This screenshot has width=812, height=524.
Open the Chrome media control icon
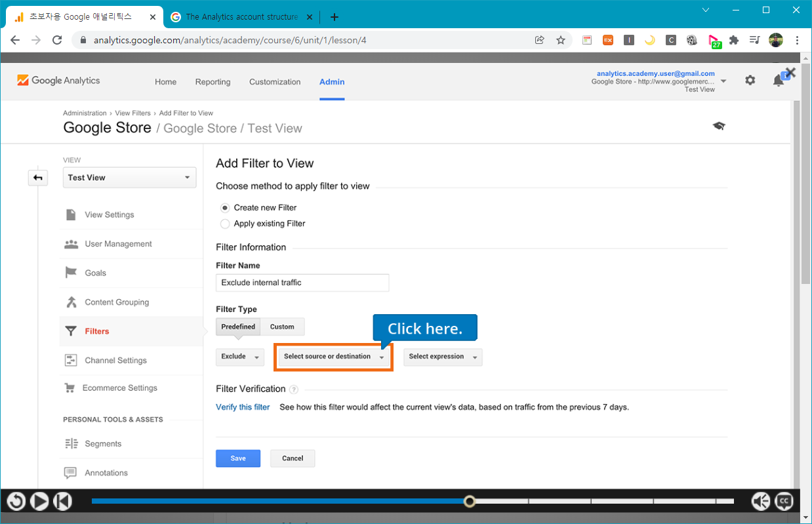[x=755, y=40]
